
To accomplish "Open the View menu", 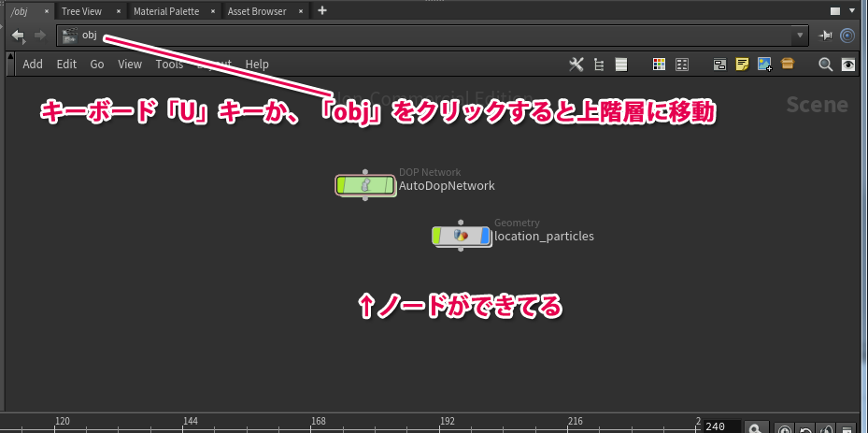I will [x=130, y=65].
